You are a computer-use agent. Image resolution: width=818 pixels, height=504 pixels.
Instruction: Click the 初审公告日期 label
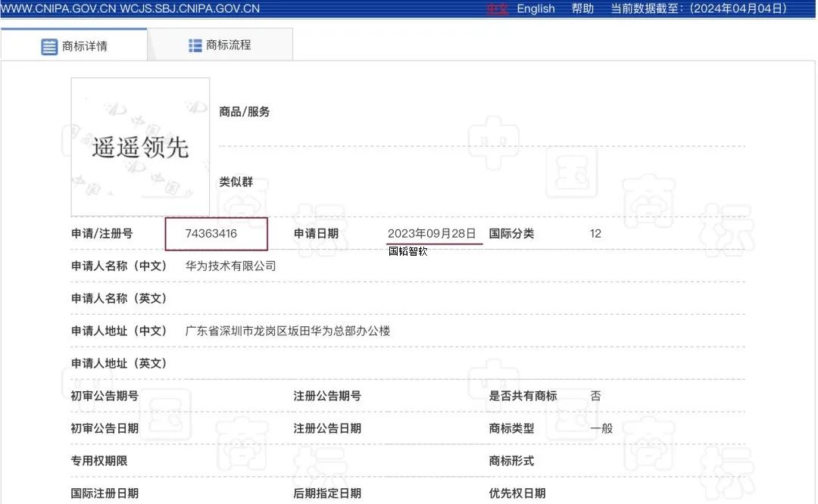pyautogui.click(x=105, y=428)
